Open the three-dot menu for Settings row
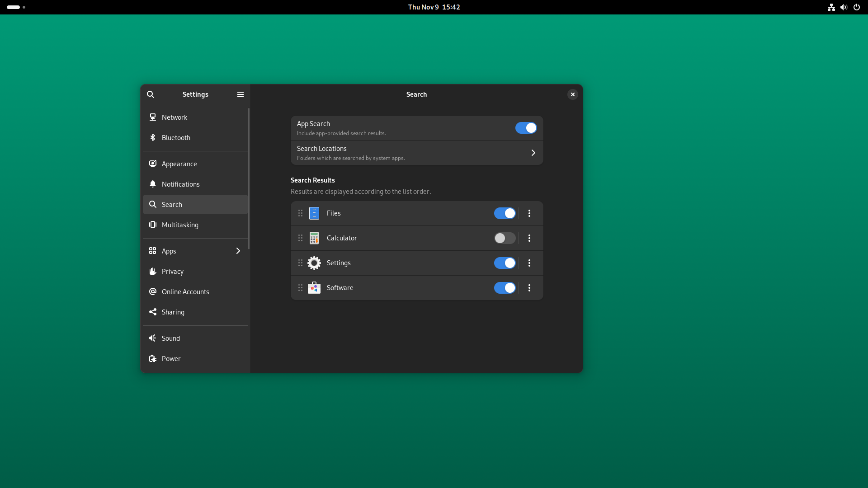 coord(529,263)
